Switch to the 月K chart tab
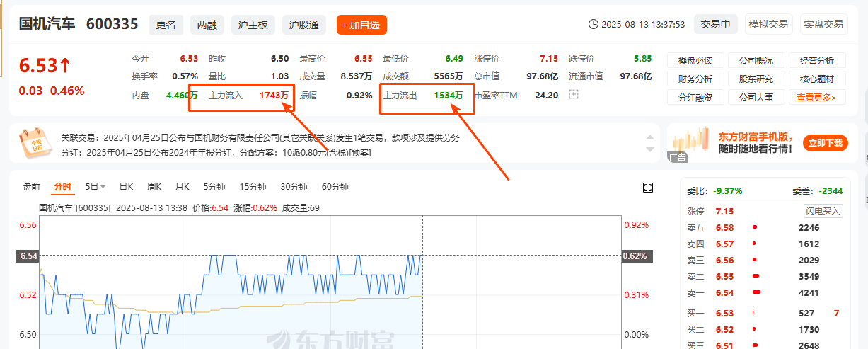Viewport: 868px width, 349px height. click(x=183, y=187)
